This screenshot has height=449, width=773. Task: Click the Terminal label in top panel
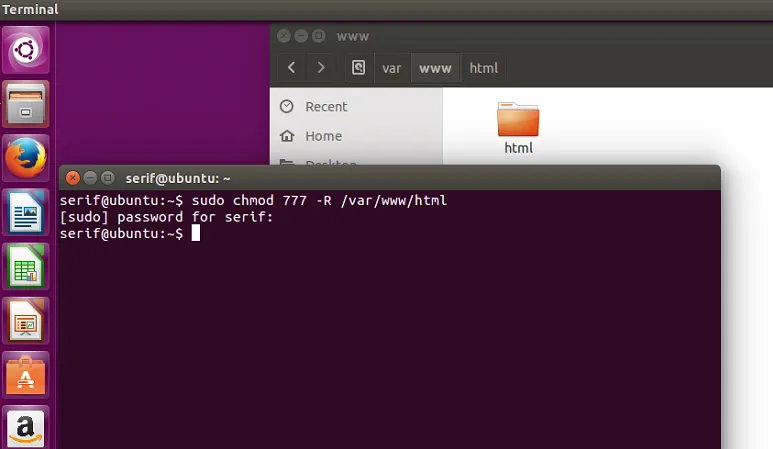point(30,9)
